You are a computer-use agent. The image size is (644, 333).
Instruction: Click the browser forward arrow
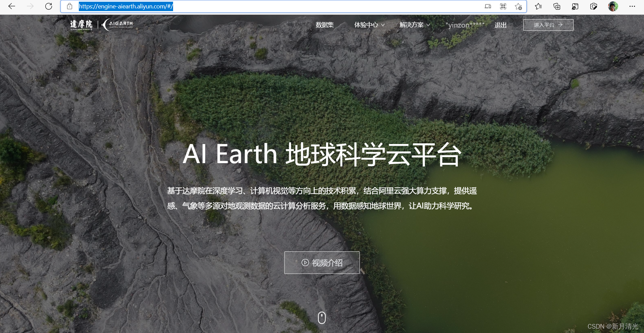tap(30, 6)
